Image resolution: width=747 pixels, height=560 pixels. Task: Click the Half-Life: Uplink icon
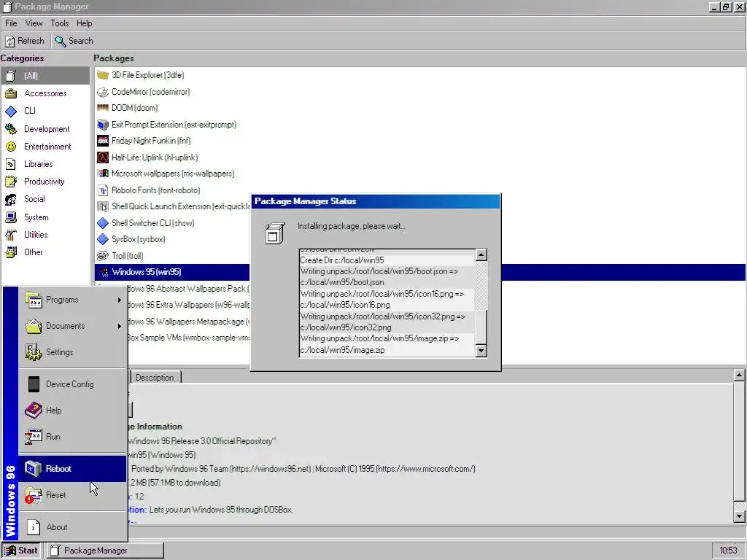click(102, 157)
